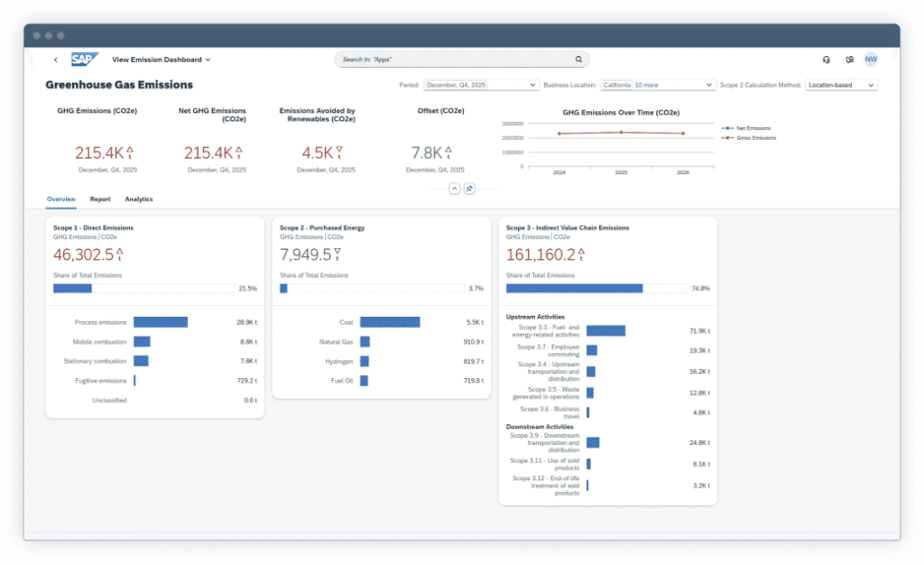
Task: Open the headset support icon
Action: click(826, 60)
